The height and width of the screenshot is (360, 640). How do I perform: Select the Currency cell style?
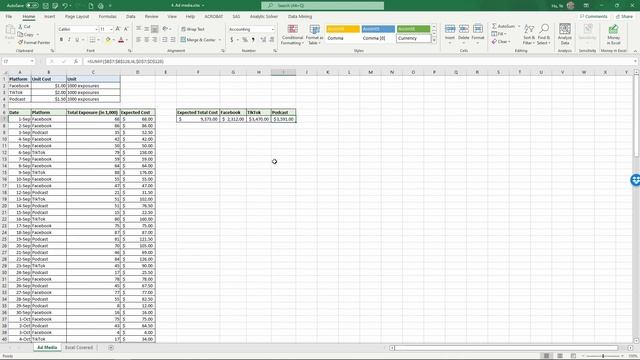pyautogui.click(x=413, y=38)
